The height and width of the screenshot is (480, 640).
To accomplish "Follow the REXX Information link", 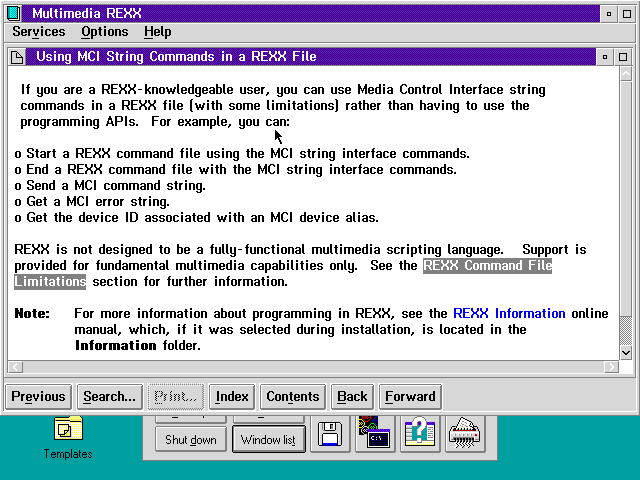I will point(509,313).
